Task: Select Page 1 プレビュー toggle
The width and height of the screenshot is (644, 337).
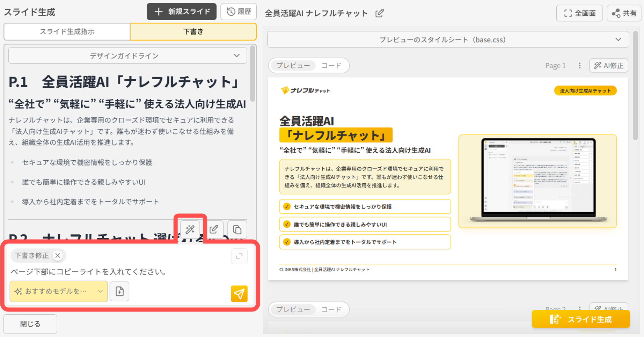Action: pos(293,66)
